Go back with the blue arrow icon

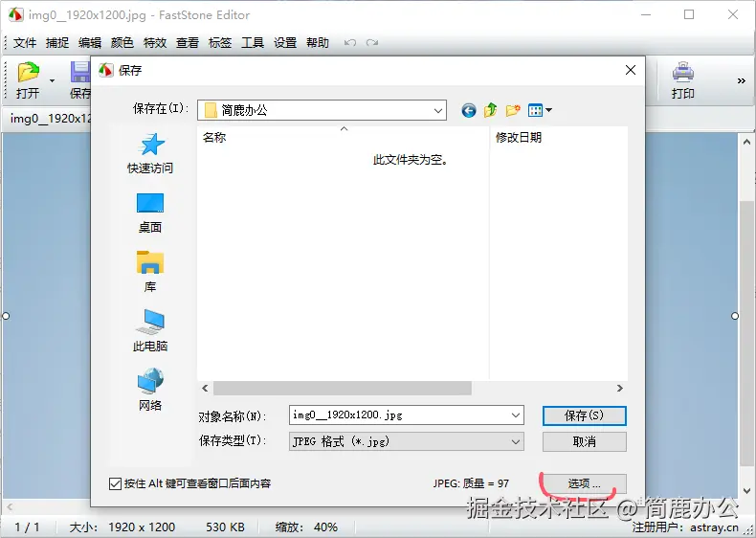469,110
